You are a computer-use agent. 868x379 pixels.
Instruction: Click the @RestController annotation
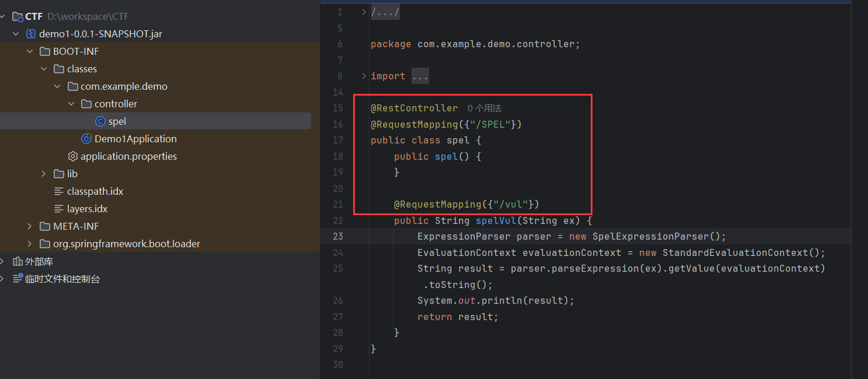[414, 108]
